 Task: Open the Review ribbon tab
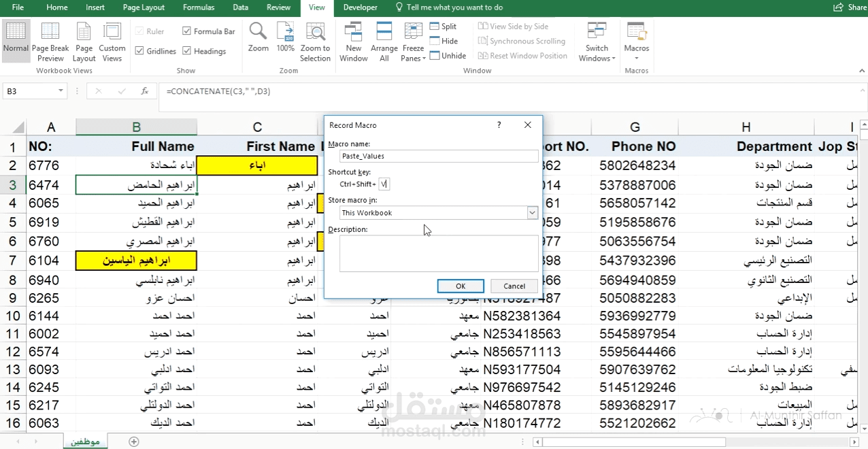pyautogui.click(x=278, y=7)
